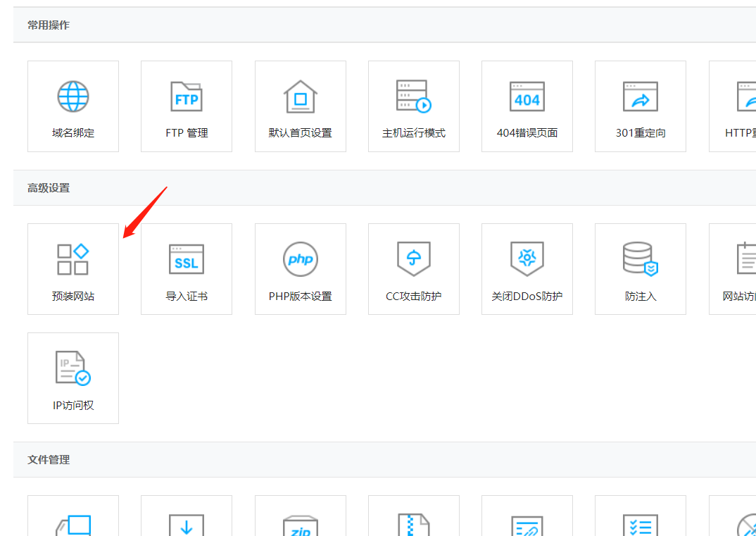Viewport: 756px width, 536px height.
Task: Open the 404错误页面 tile
Action: [x=527, y=106]
